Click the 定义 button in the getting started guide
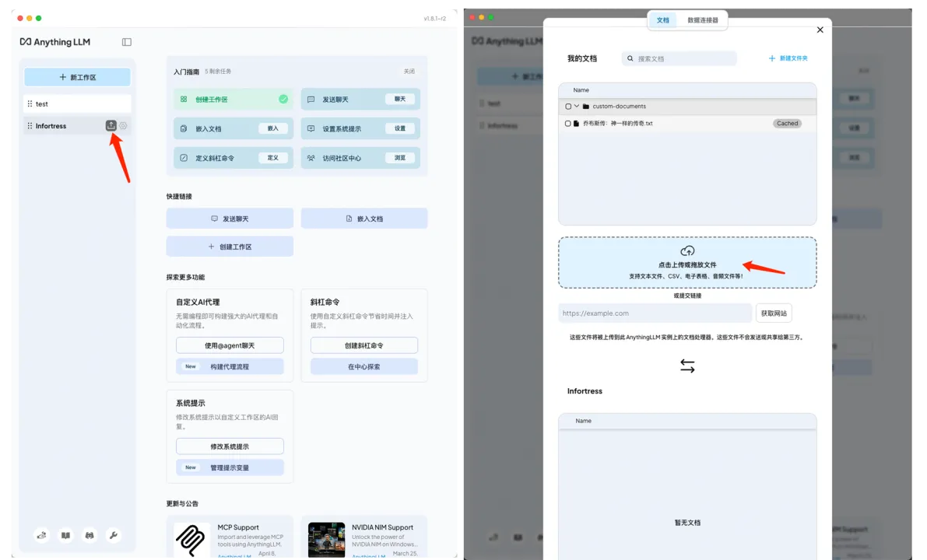 tap(272, 158)
